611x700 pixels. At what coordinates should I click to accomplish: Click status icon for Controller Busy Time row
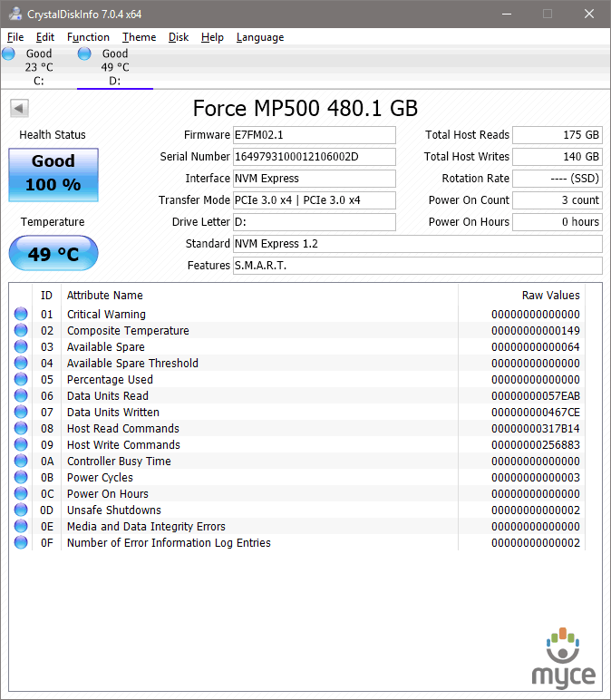tap(21, 461)
